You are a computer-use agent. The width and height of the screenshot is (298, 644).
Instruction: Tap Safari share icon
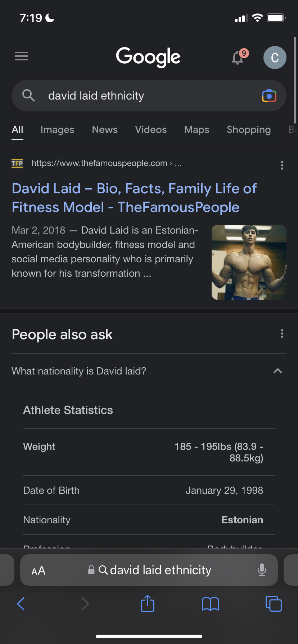coord(148,603)
